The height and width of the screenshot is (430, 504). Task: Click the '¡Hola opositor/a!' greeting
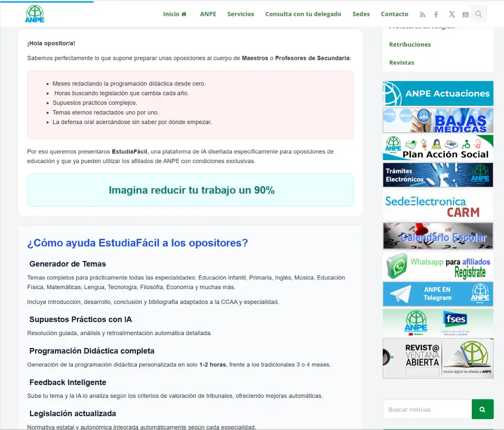(x=51, y=43)
